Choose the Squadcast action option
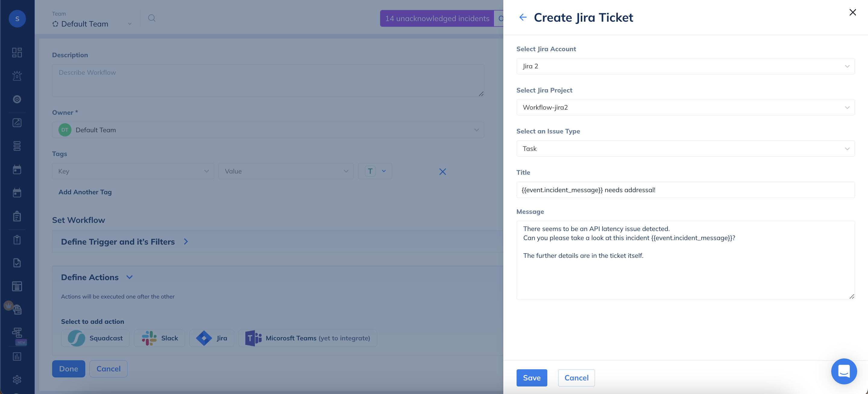Viewport: 868px width, 394px height. tap(95, 338)
